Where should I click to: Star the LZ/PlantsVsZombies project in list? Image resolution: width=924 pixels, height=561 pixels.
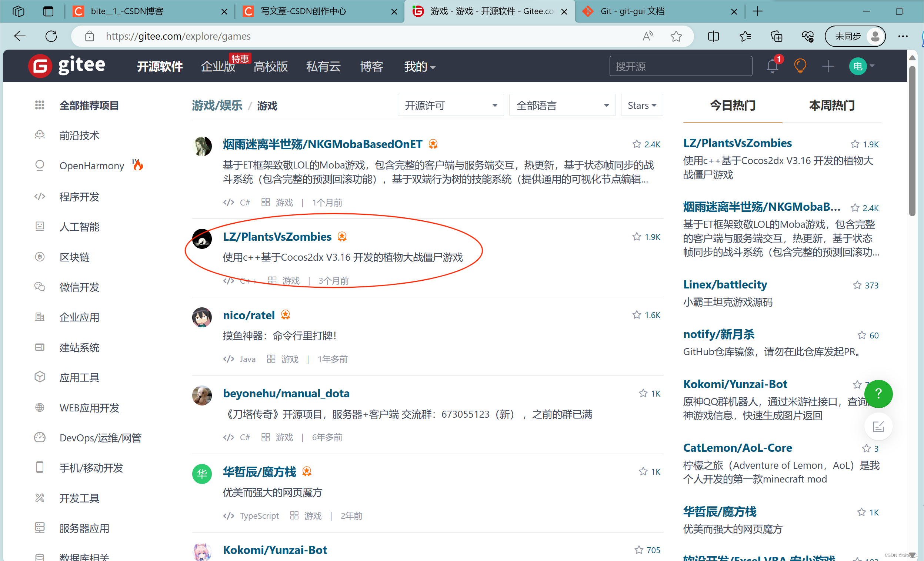pyautogui.click(x=636, y=237)
